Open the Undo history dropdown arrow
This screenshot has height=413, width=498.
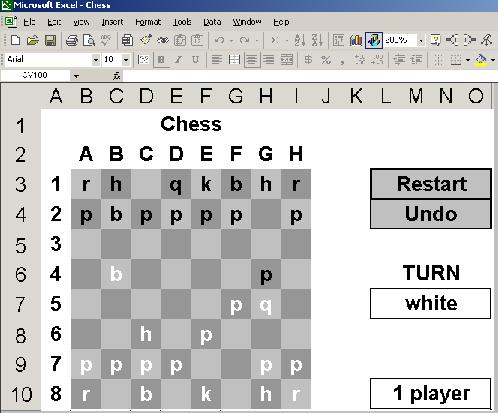tap(231, 41)
